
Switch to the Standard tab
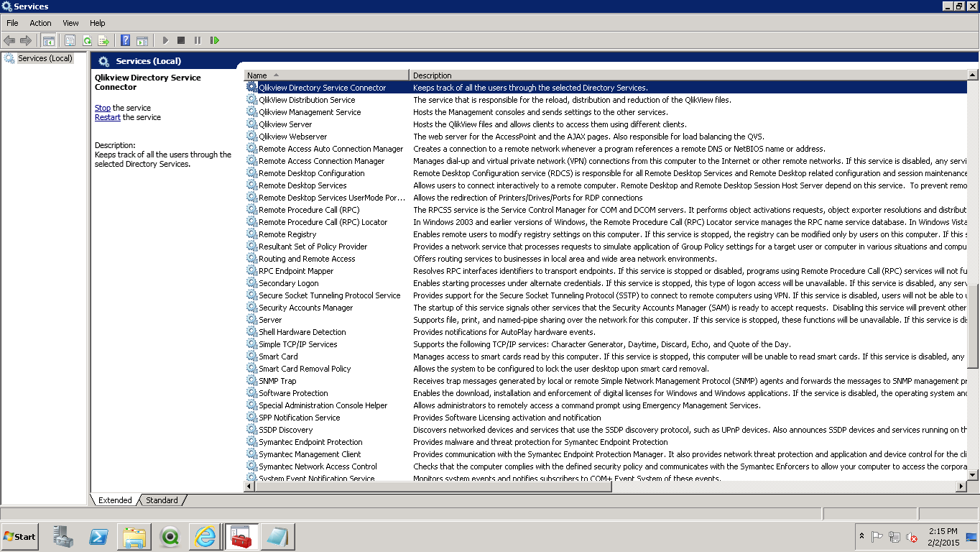point(162,500)
